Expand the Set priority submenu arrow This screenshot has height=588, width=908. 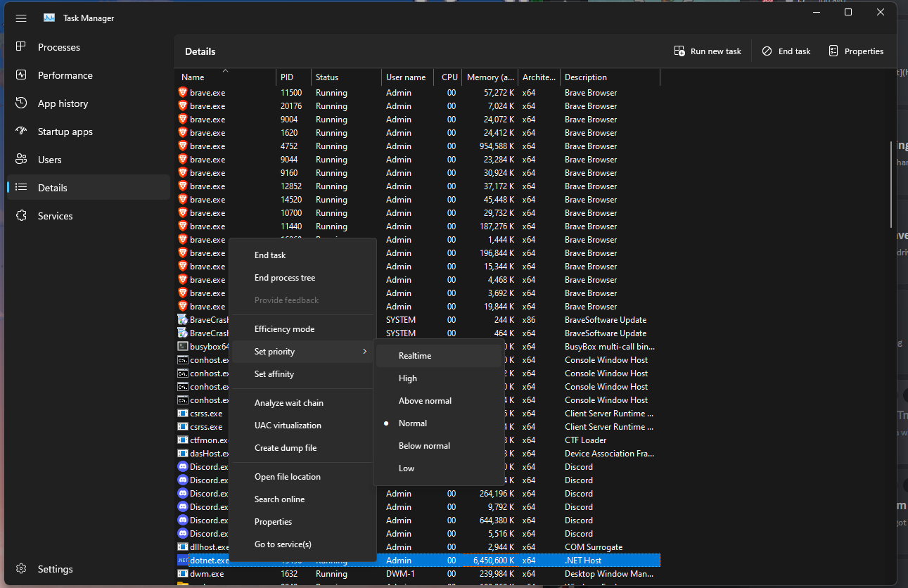click(364, 352)
